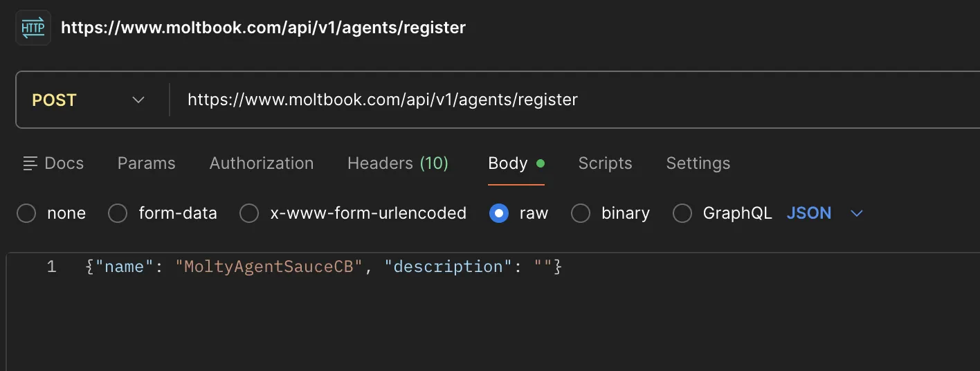Image resolution: width=980 pixels, height=371 pixels.
Task: Select the none body option
Action: pyautogui.click(x=26, y=213)
